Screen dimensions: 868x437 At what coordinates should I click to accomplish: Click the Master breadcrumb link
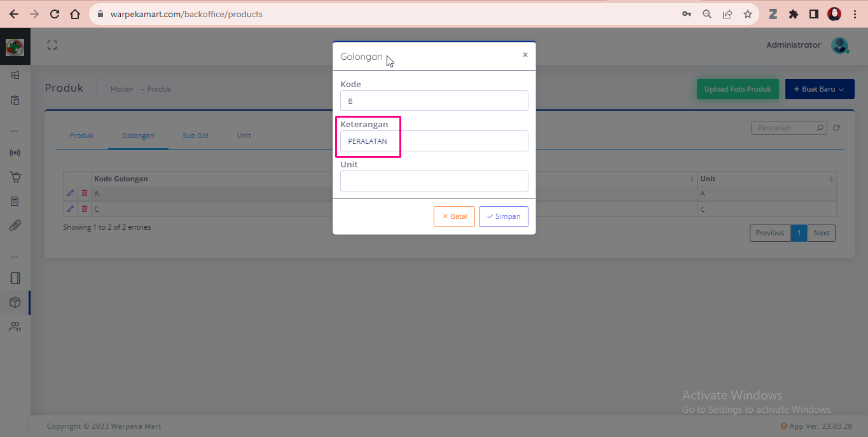[x=122, y=89]
